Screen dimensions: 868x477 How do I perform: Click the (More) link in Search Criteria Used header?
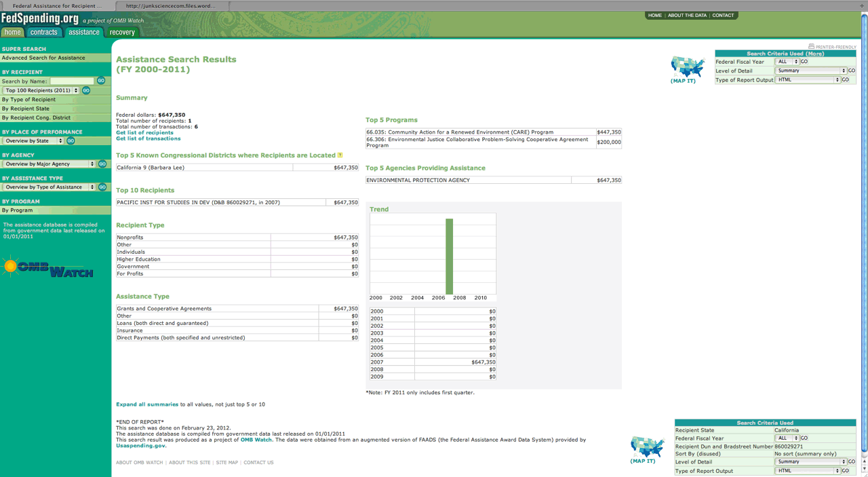(815, 54)
